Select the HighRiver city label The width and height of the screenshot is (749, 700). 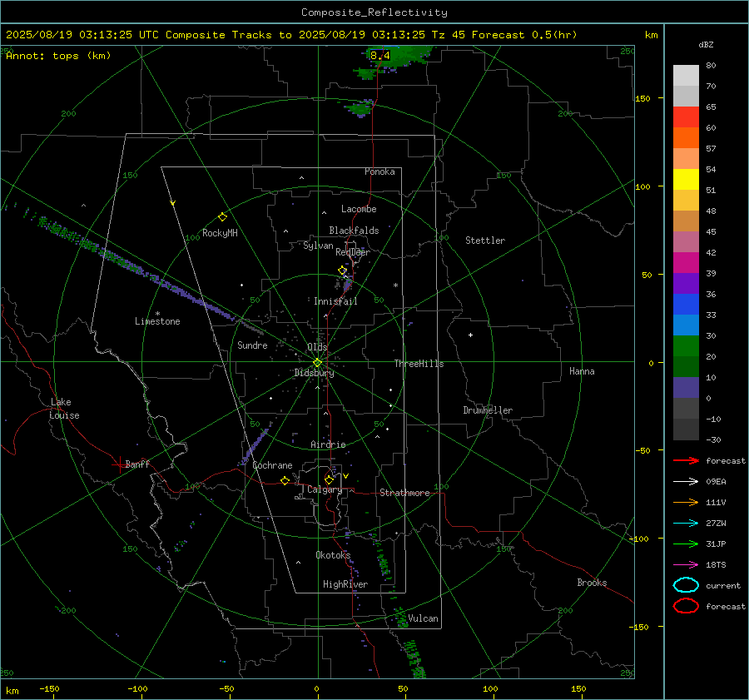(x=345, y=584)
